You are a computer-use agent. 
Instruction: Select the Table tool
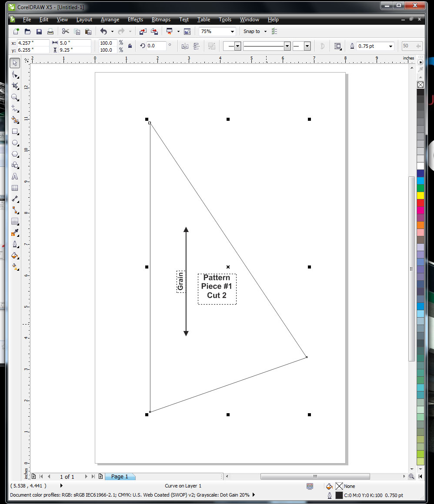[x=15, y=188]
